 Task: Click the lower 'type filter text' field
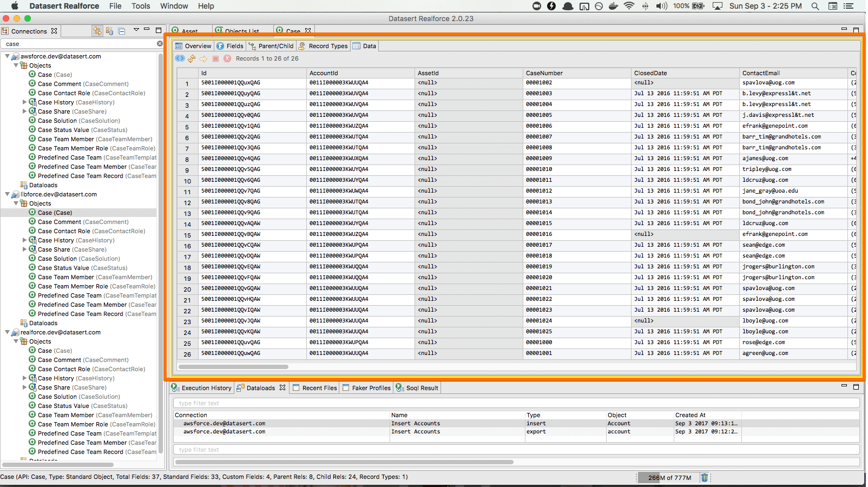point(516,450)
